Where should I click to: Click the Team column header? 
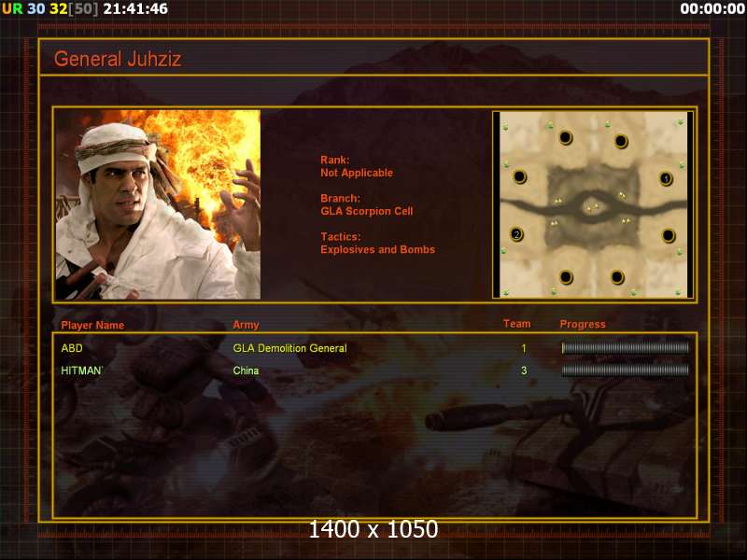[x=517, y=324]
